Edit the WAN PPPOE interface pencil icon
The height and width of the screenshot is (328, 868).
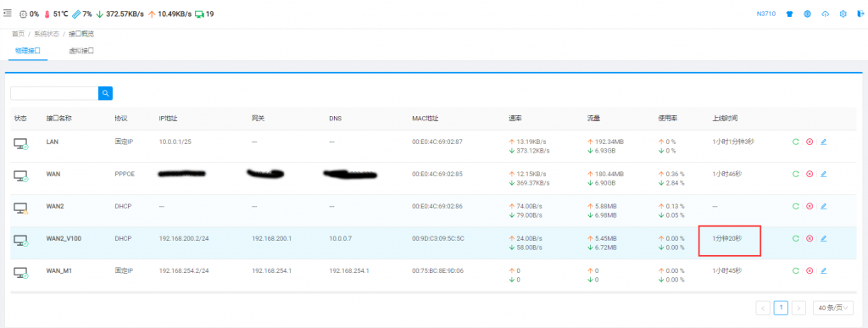tap(823, 174)
